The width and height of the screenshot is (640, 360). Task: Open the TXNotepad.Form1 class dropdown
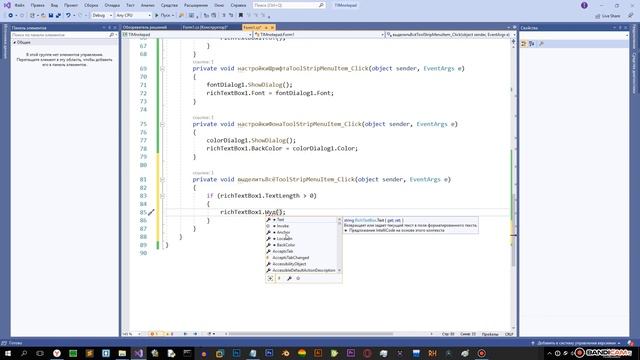click(x=319, y=35)
